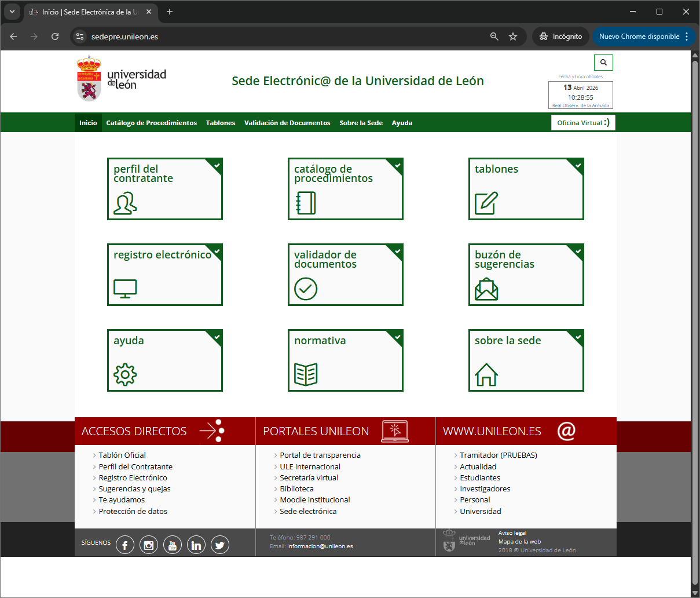Viewport: 700px width, 598px height.
Task: Open Sede electrónica footer link
Action: click(x=308, y=512)
